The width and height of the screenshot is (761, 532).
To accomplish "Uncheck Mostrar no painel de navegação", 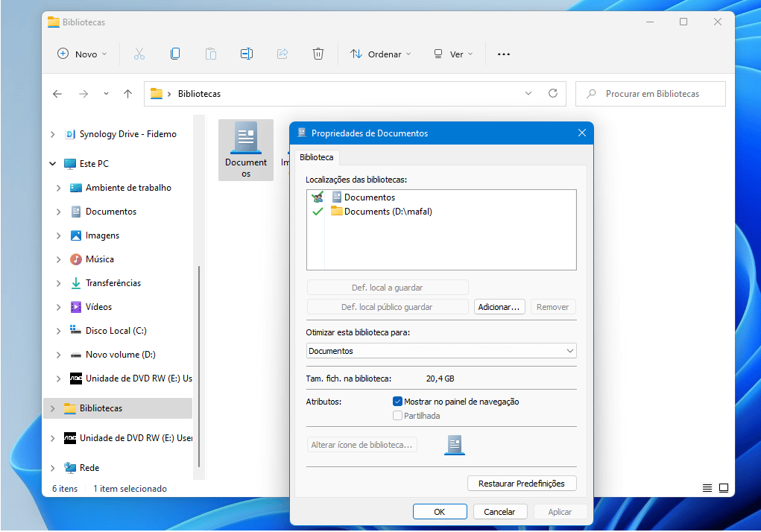I will (398, 402).
